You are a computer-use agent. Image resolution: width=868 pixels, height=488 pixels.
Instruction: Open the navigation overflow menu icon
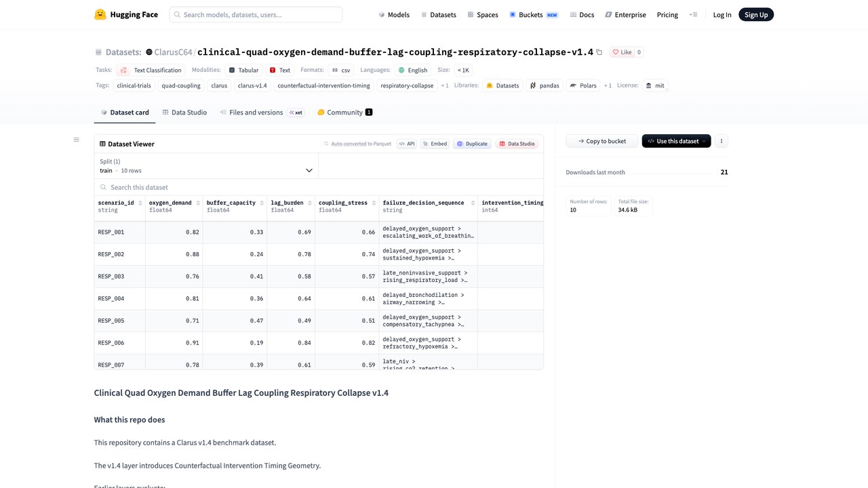693,14
